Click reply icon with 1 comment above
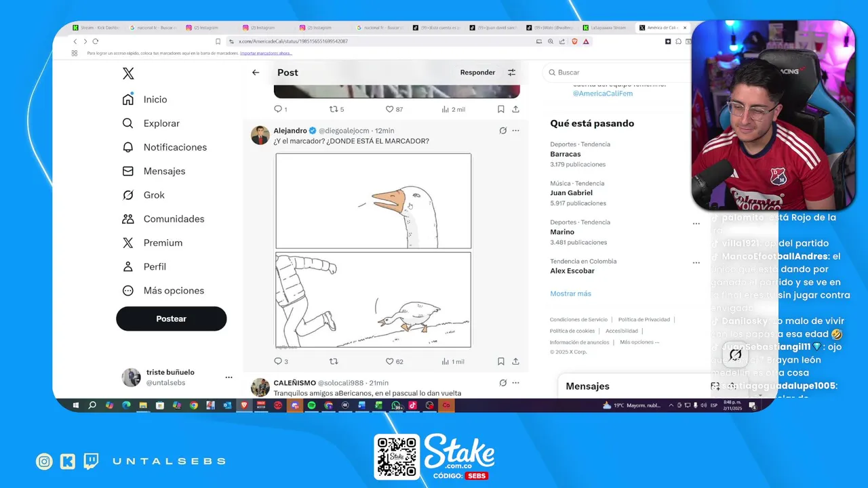 280,109
